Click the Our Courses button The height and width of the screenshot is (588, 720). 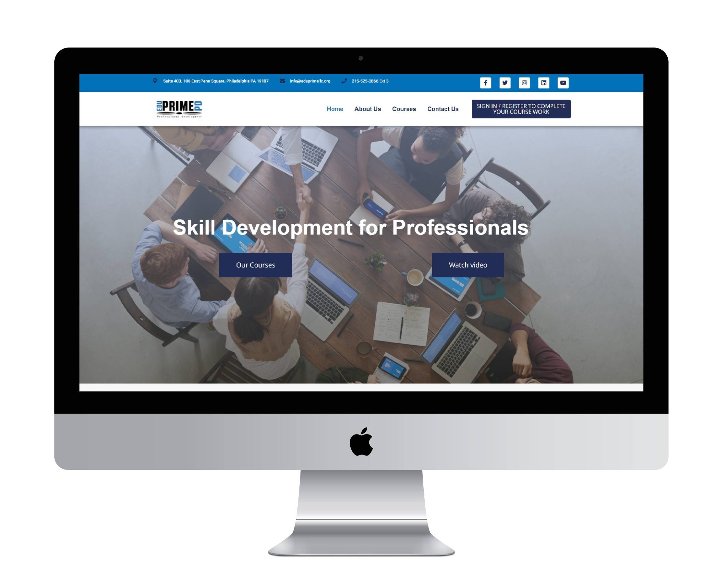pyautogui.click(x=256, y=264)
